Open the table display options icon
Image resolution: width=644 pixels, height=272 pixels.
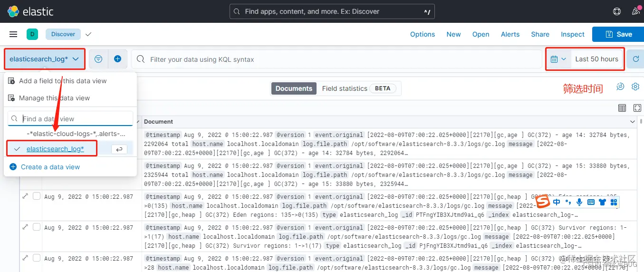(622, 108)
